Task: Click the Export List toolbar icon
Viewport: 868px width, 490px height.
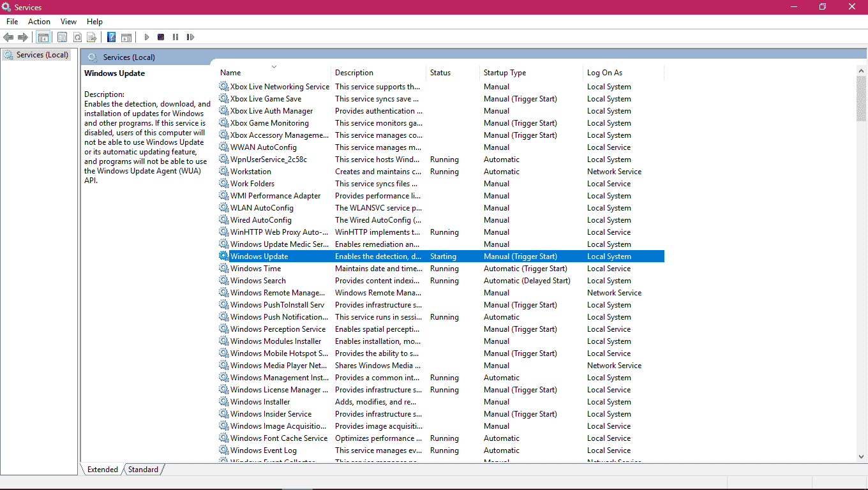Action: tap(92, 38)
